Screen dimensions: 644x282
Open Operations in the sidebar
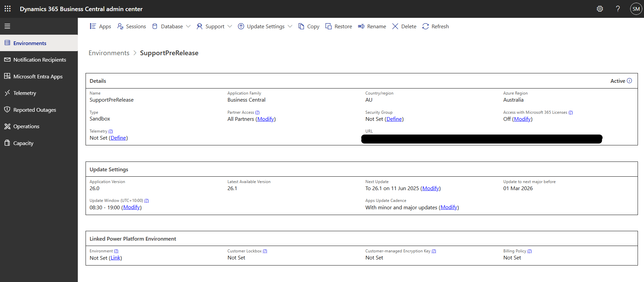pos(39,126)
